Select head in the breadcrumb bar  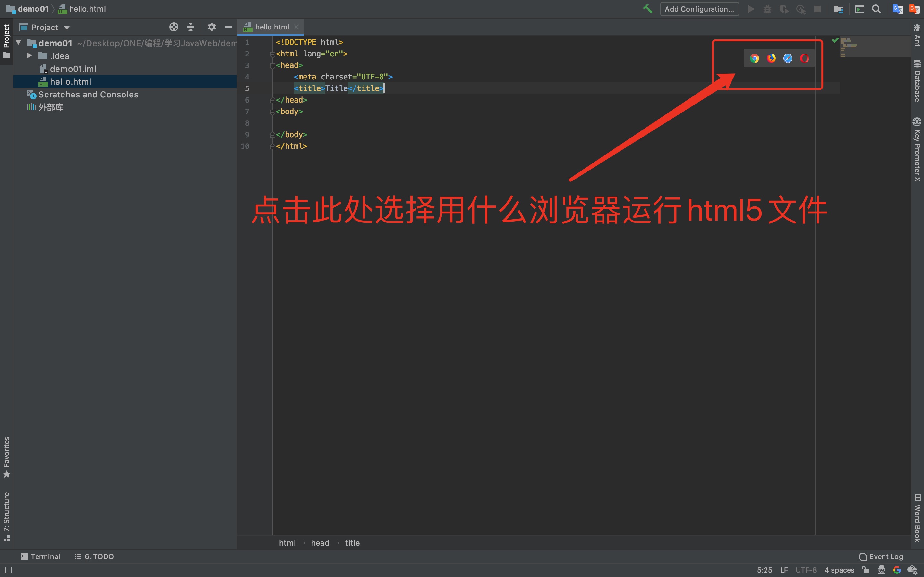click(320, 543)
